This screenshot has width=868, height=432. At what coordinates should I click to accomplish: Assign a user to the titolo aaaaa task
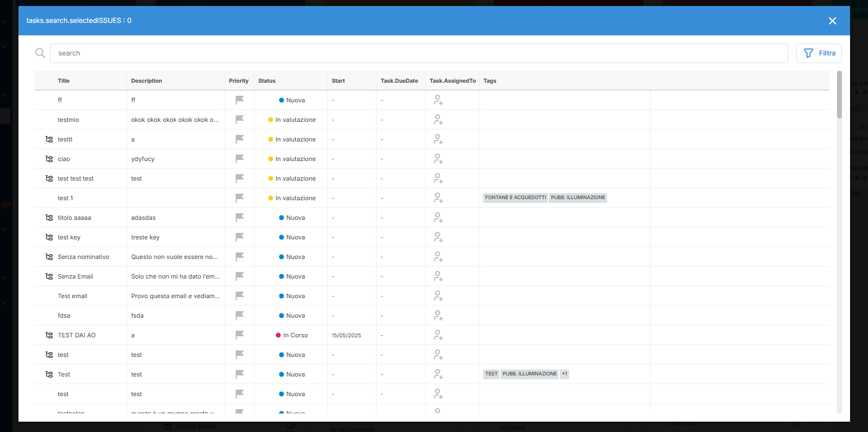[438, 218]
